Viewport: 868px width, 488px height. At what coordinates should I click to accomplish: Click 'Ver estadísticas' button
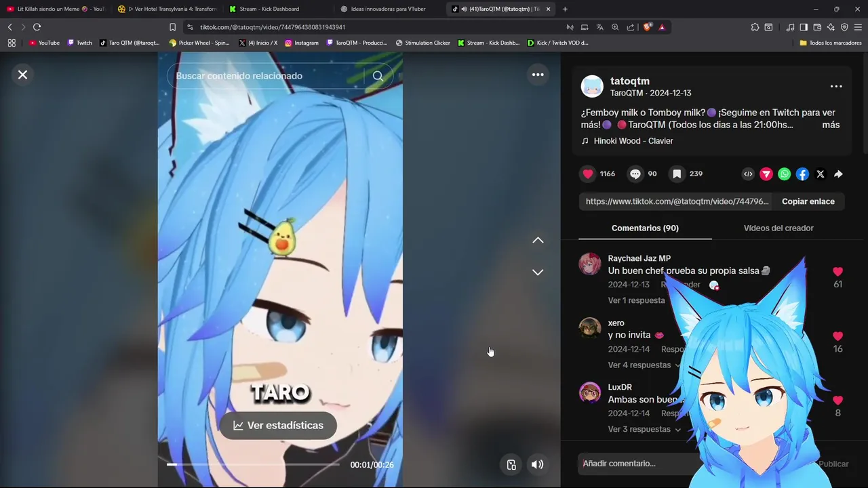click(x=278, y=426)
